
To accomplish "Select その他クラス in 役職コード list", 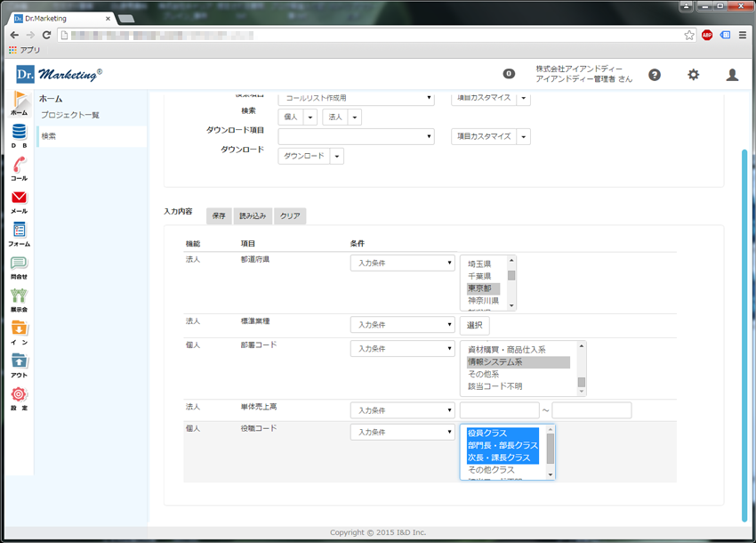I will [x=491, y=469].
